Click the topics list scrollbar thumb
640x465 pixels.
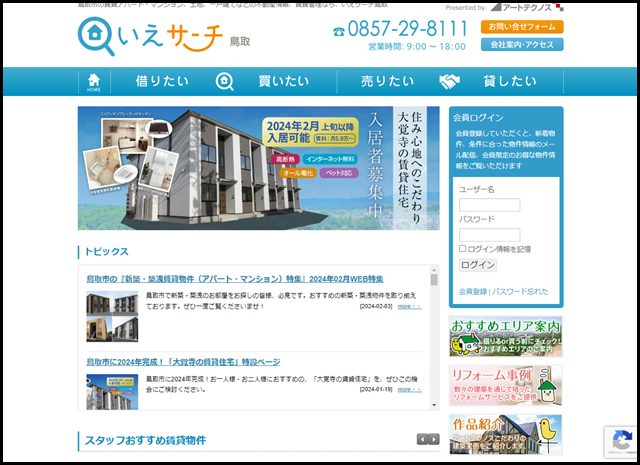[x=434, y=280]
